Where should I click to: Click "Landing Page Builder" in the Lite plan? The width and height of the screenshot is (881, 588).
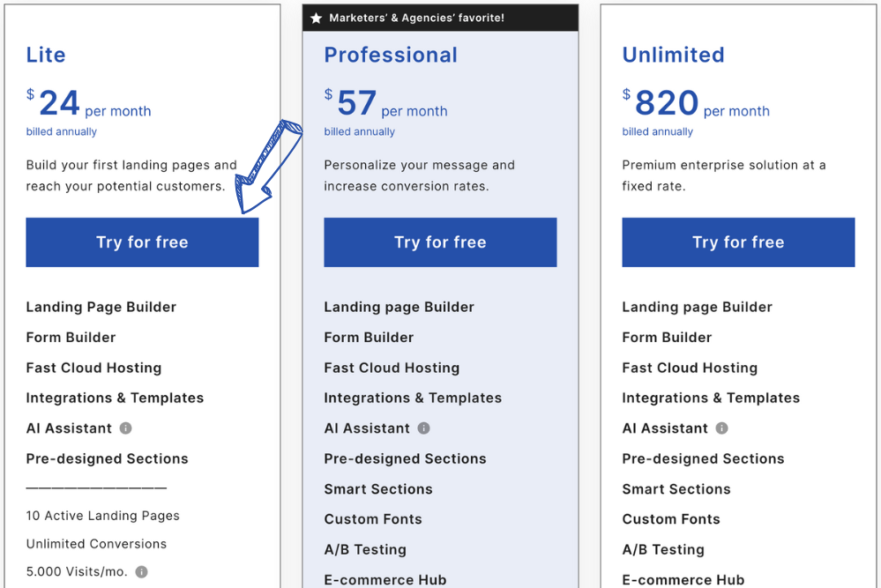pyautogui.click(x=101, y=307)
